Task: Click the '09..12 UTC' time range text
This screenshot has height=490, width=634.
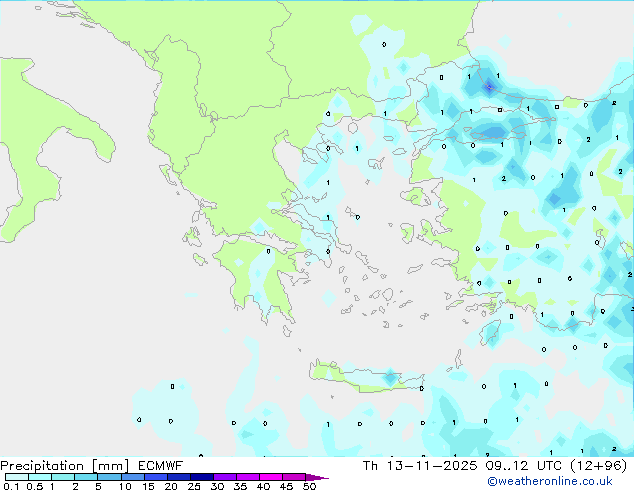Action: point(524,466)
